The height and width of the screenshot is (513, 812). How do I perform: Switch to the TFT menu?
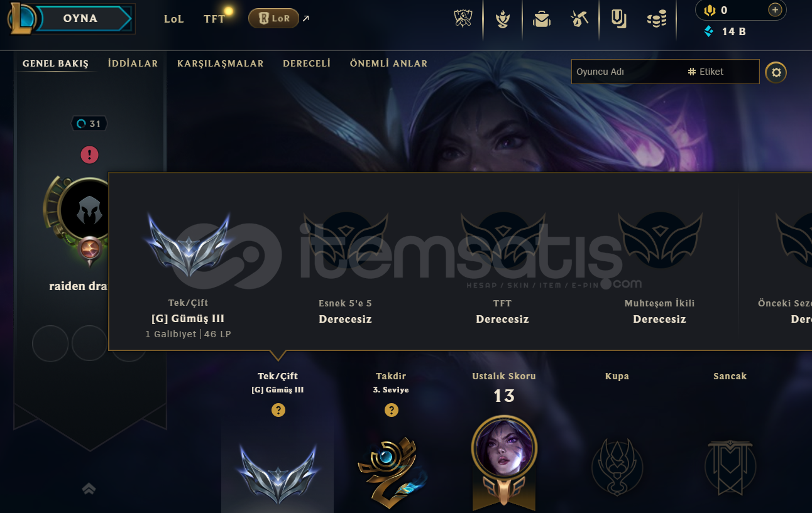214,19
